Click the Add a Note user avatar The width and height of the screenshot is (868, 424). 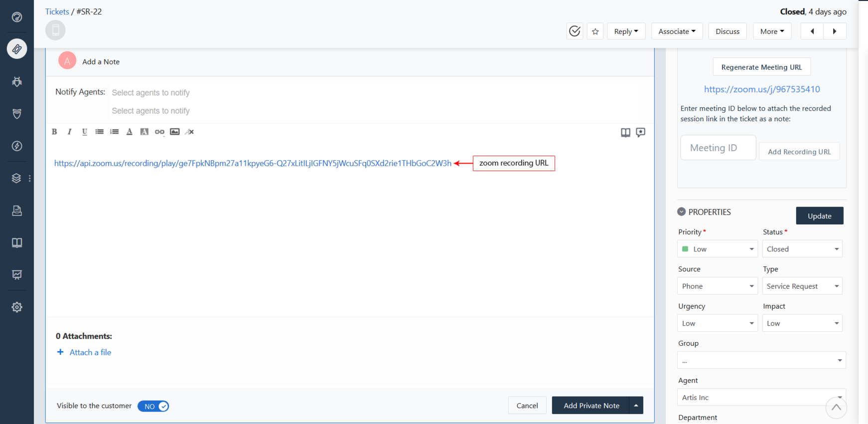pos(67,61)
